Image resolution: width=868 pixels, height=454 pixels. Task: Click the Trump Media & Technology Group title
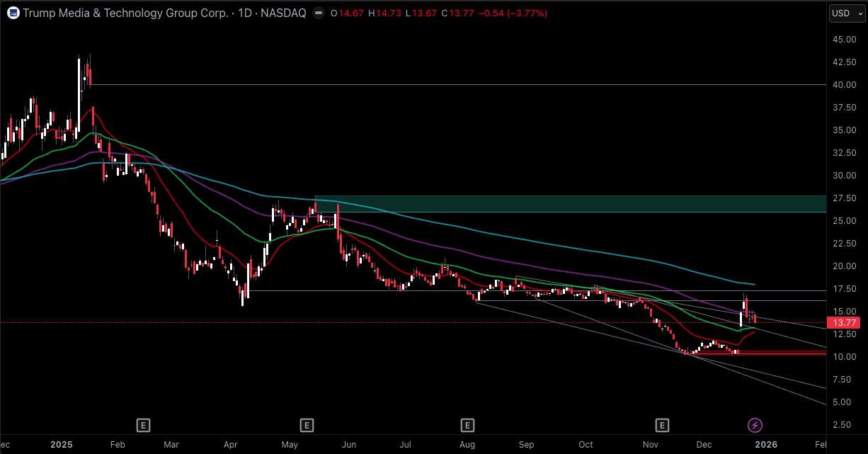pos(126,13)
